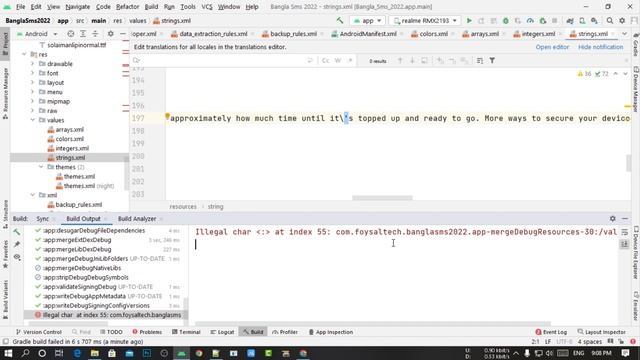Image resolution: width=640 pixels, height=360 pixels.
Task: Collapse all icon in project panel
Action: point(95,34)
